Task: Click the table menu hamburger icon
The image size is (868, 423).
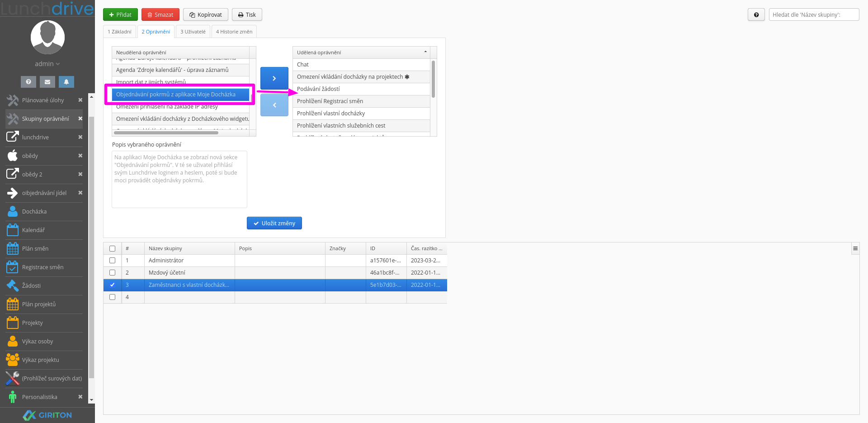Action: point(855,248)
